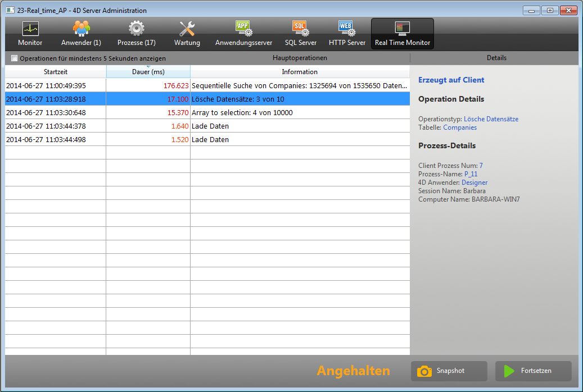Click the application icon in title bar
Viewport: 583px width, 392px height.
10,10
